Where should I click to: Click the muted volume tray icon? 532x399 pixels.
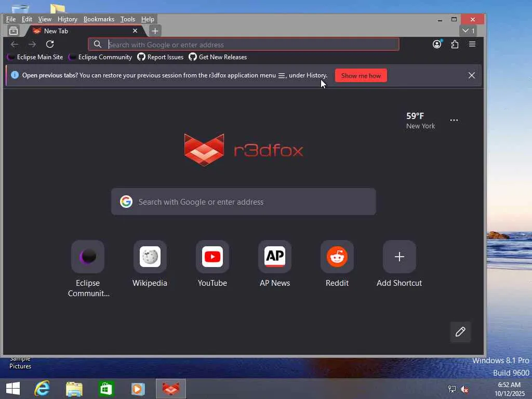tap(464, 390)
